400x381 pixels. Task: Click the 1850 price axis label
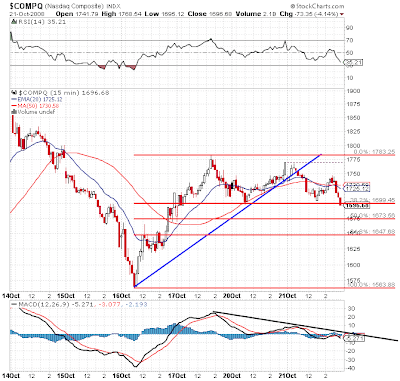(353, 118)
